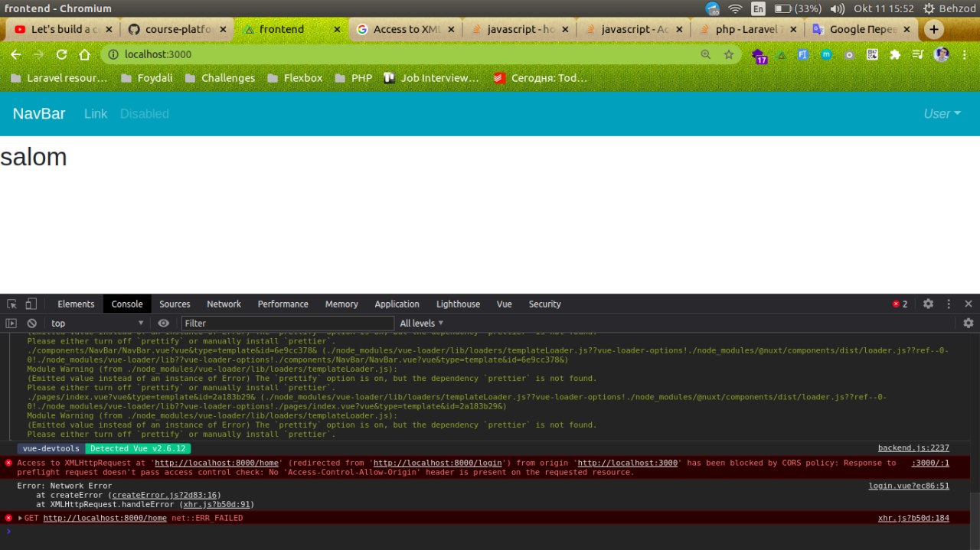Screen dimensions: 980x550
Task: Switch to the Network panel
Action: [224, 304]
